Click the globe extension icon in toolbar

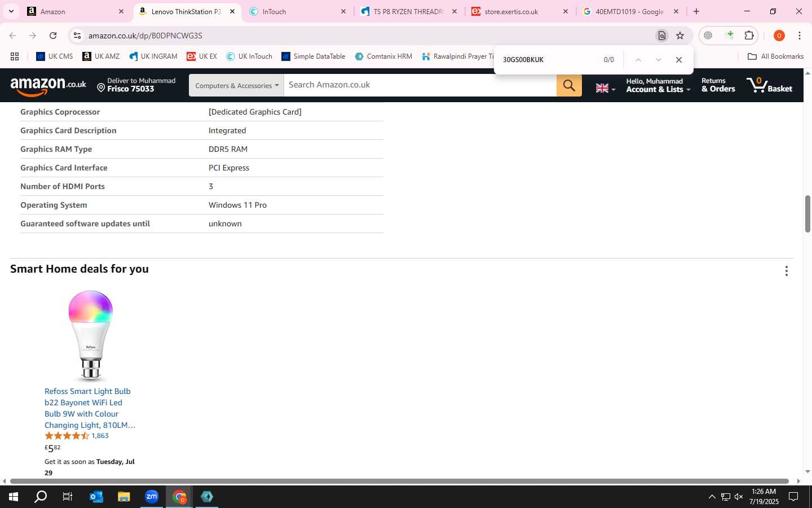pyautogui.click(x=708, y=36)
